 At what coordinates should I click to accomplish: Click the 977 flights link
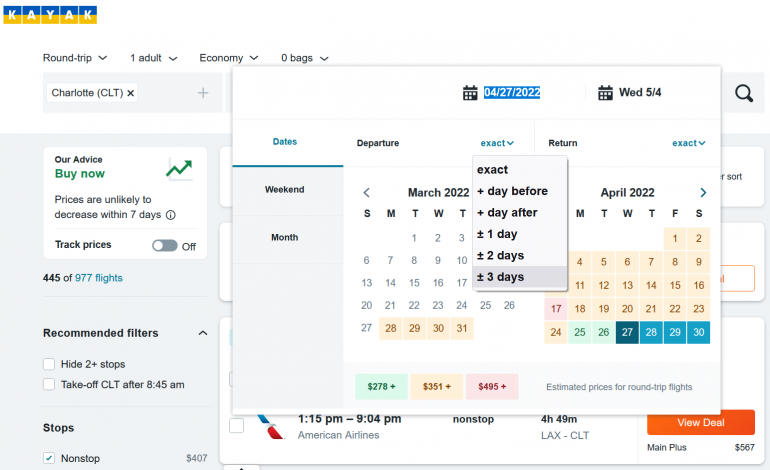pos(97,278)
